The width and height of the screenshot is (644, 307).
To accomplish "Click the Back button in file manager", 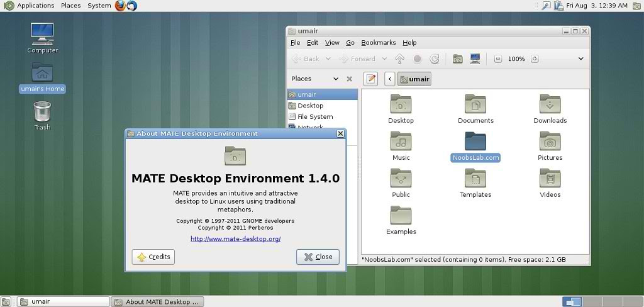I will pos(306,59).
